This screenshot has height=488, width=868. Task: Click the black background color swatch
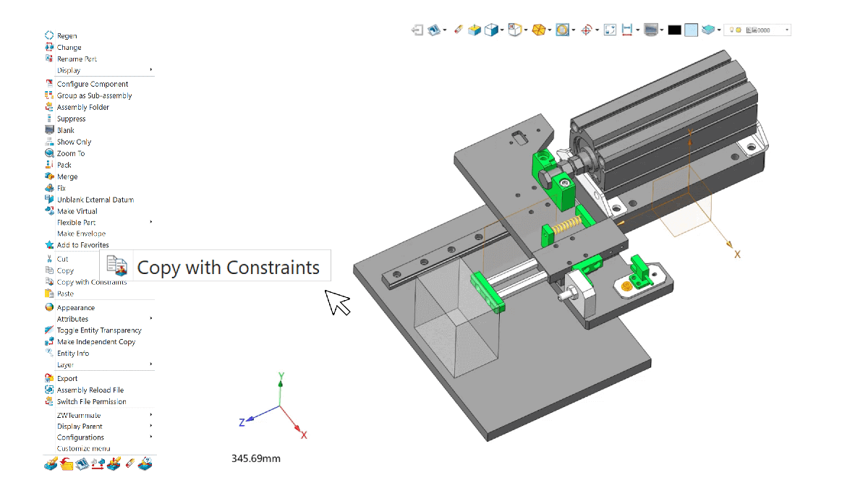[674, 30]
